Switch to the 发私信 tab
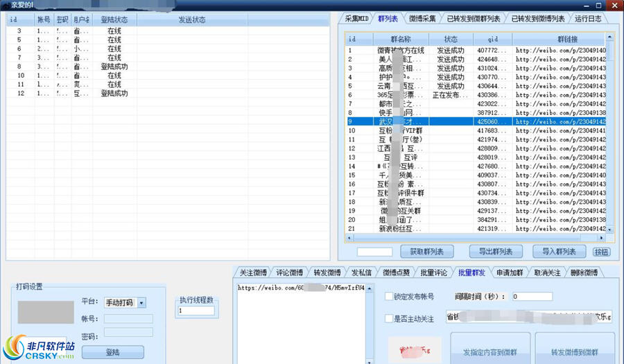This screenshot has height=364, width=624. [361, 272]
